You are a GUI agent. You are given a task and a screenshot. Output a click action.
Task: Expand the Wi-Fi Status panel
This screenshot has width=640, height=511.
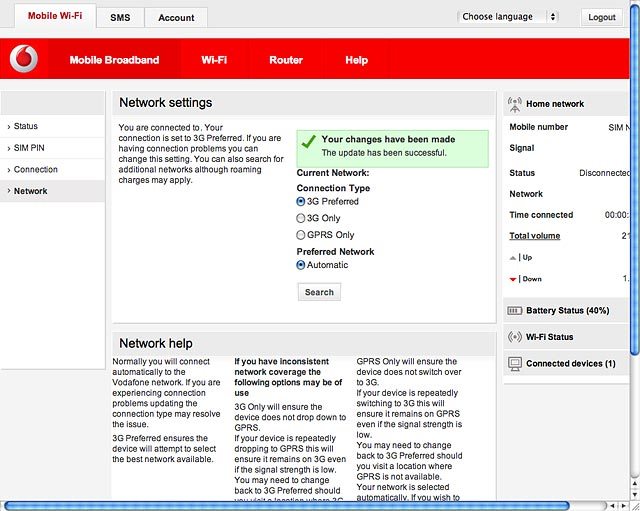pos(566,337)
